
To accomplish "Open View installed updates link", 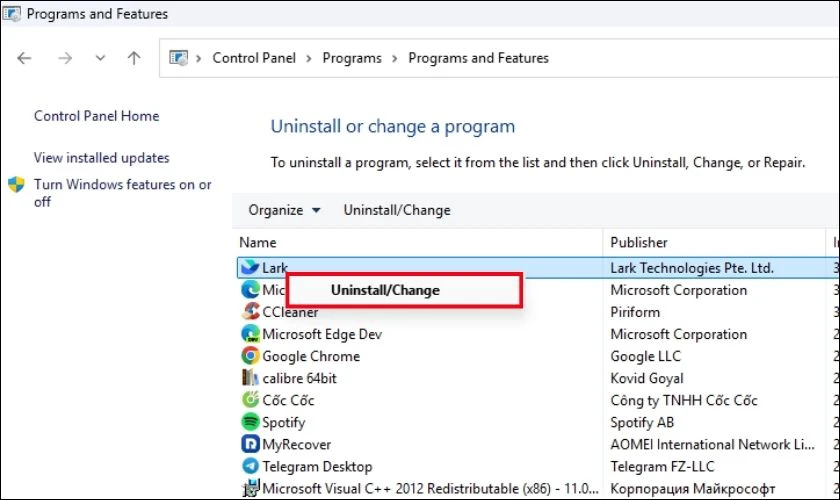I will click(x=102, y=158).
